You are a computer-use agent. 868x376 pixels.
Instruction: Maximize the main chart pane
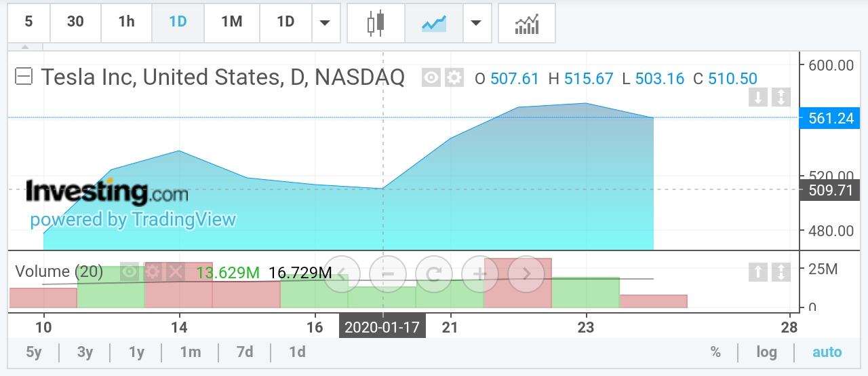tap(781, 97)
